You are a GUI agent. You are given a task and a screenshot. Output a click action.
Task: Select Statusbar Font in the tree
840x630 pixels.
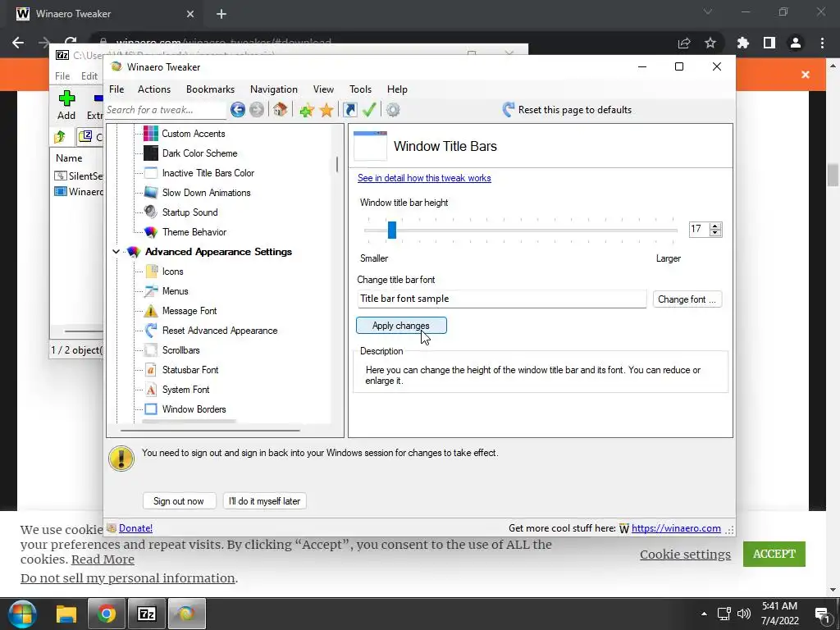[190, 370]
